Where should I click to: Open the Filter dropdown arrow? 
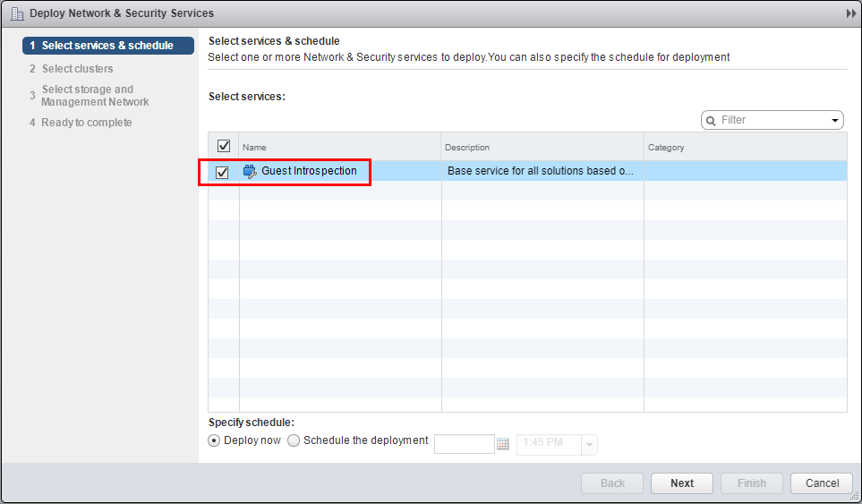(x=835, y=120)
